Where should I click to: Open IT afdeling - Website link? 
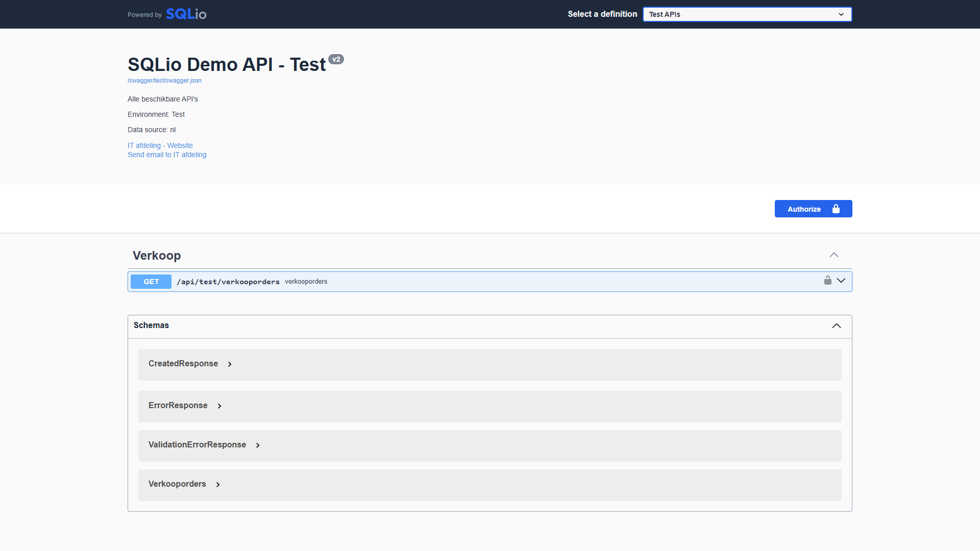(160, 145)
